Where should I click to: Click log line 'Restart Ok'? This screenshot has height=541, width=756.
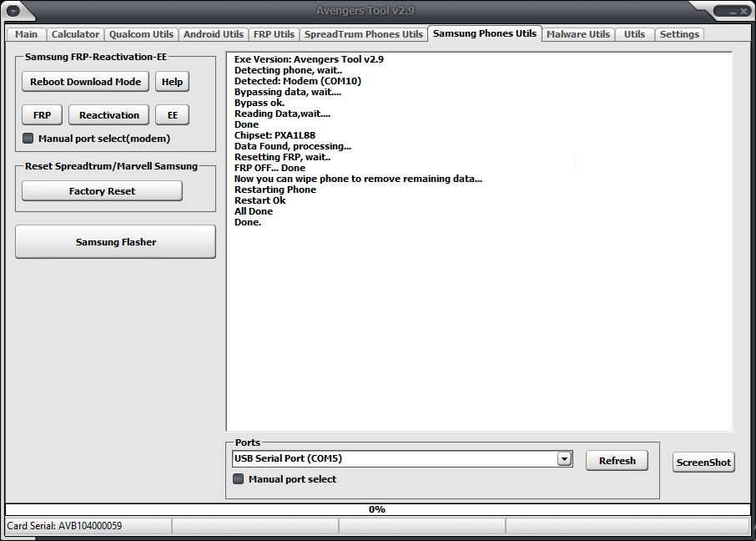260,200
